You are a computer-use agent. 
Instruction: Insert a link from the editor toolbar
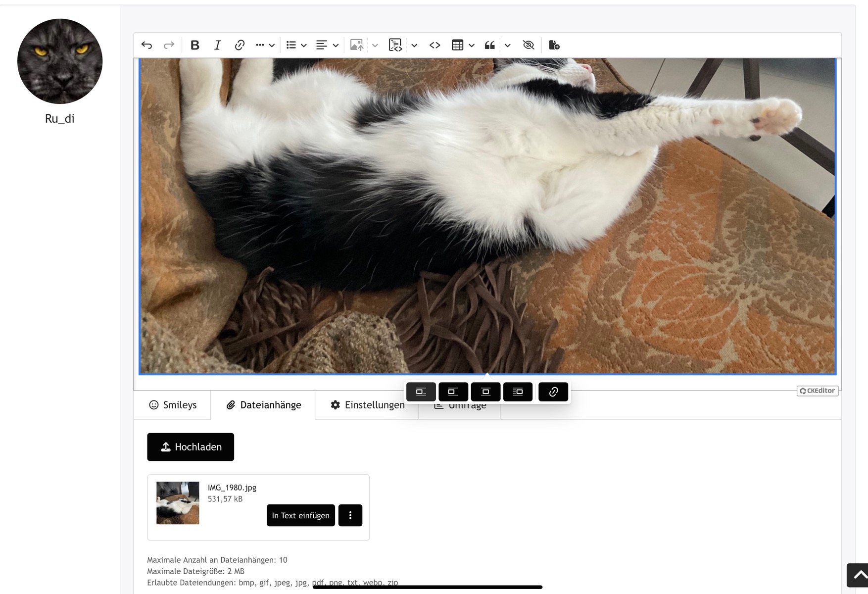click(240, 45)
